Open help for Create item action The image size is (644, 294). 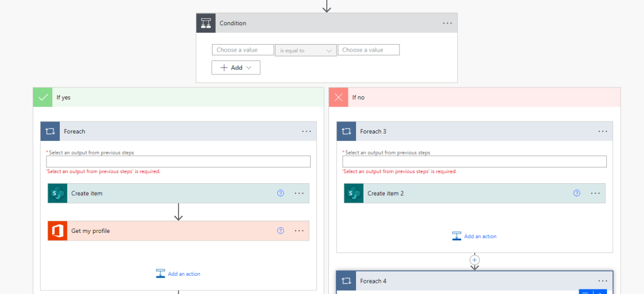280,193
